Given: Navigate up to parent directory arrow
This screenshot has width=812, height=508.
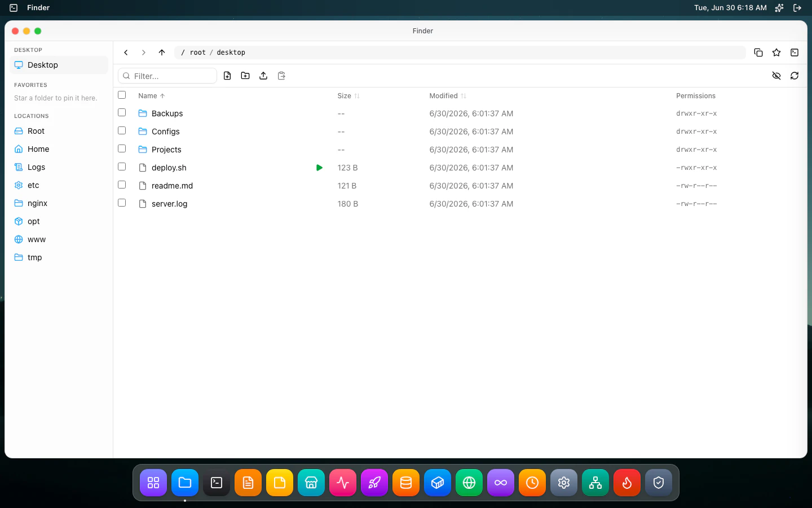Looking at the screenshot, I should pos(162,52).
